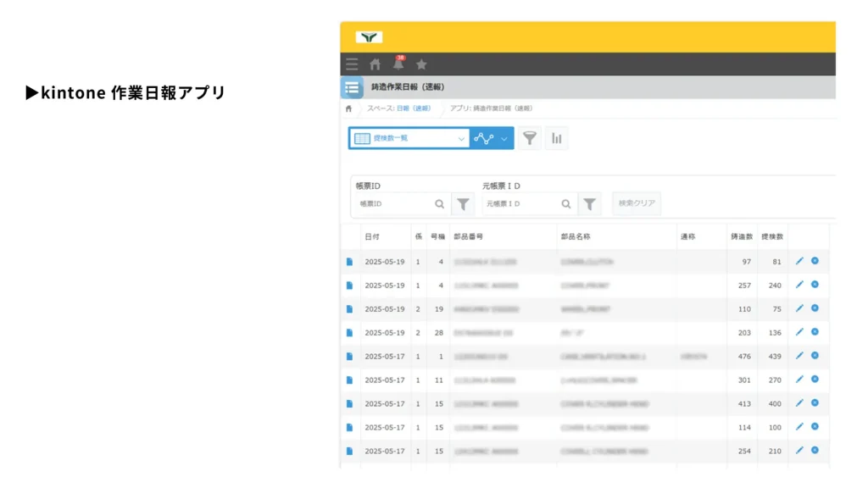Go to the portal home icon
This screenshot has height=488, width=868.
375,64
